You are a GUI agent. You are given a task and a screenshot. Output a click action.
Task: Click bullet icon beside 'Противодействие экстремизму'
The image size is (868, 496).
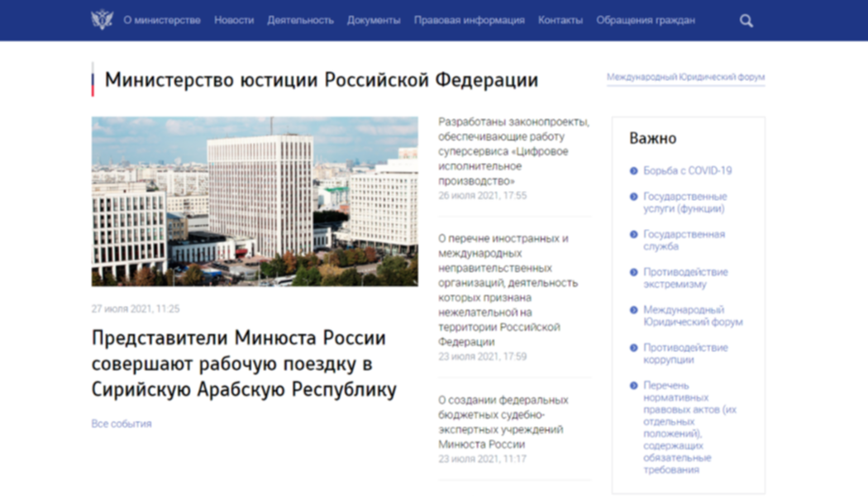pyautogui.click(x=634, y=272)
